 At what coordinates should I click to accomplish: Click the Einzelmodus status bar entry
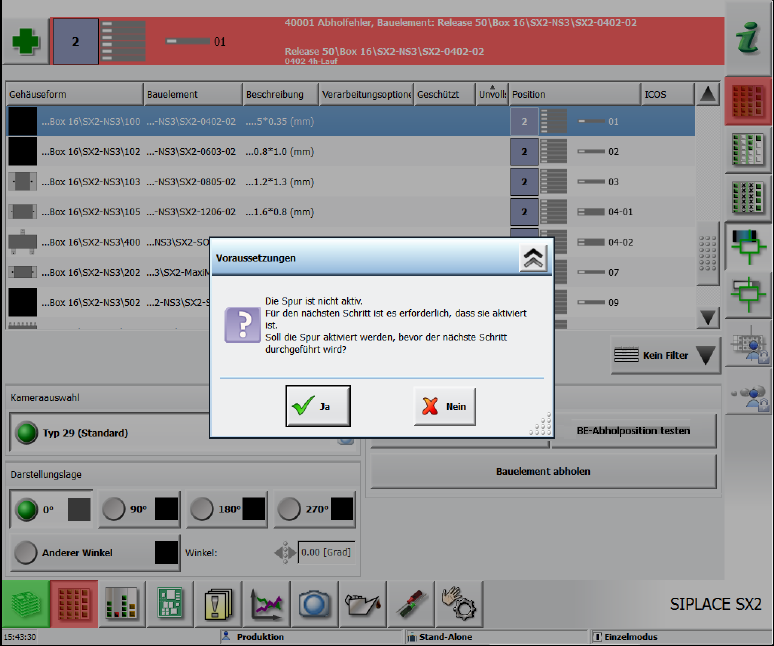[681, 637]
